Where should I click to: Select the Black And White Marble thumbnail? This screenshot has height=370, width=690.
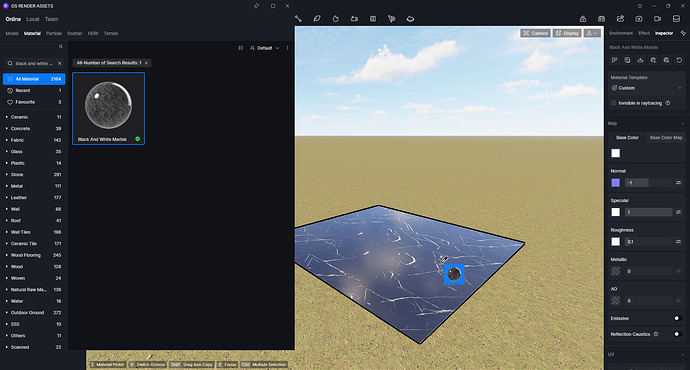[x=108, y=108]
